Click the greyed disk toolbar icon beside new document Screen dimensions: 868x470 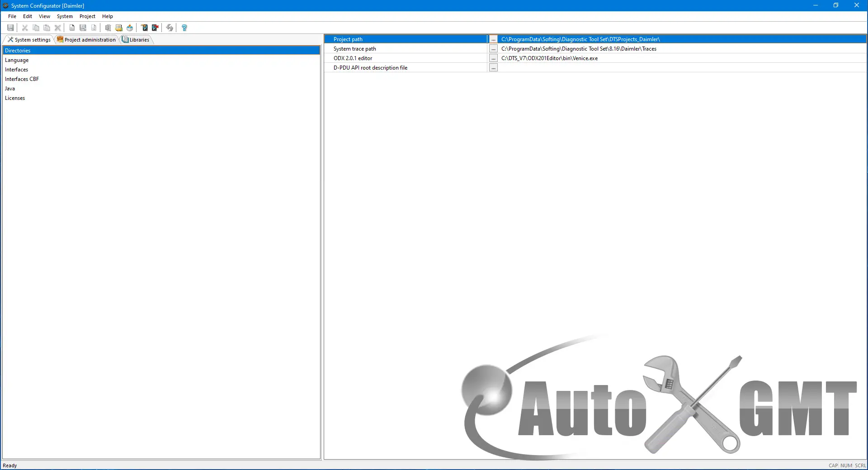click(x=83, y=28)
